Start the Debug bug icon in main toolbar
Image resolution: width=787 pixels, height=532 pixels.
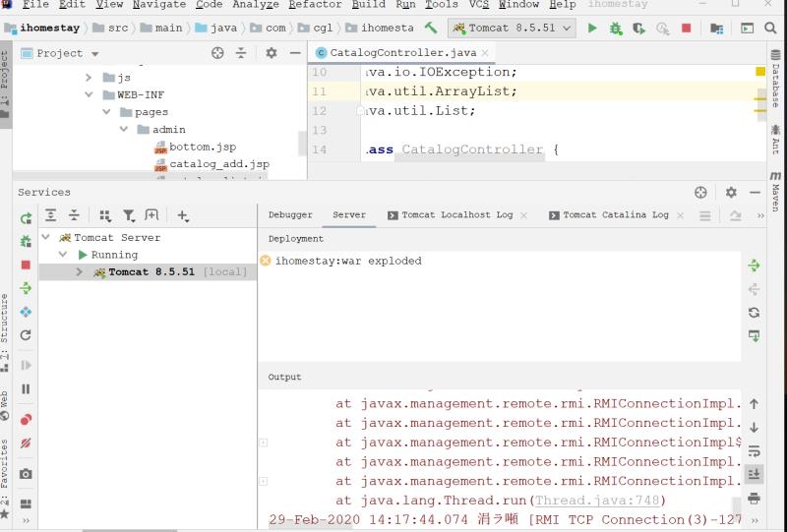click(x=616, y=29)
